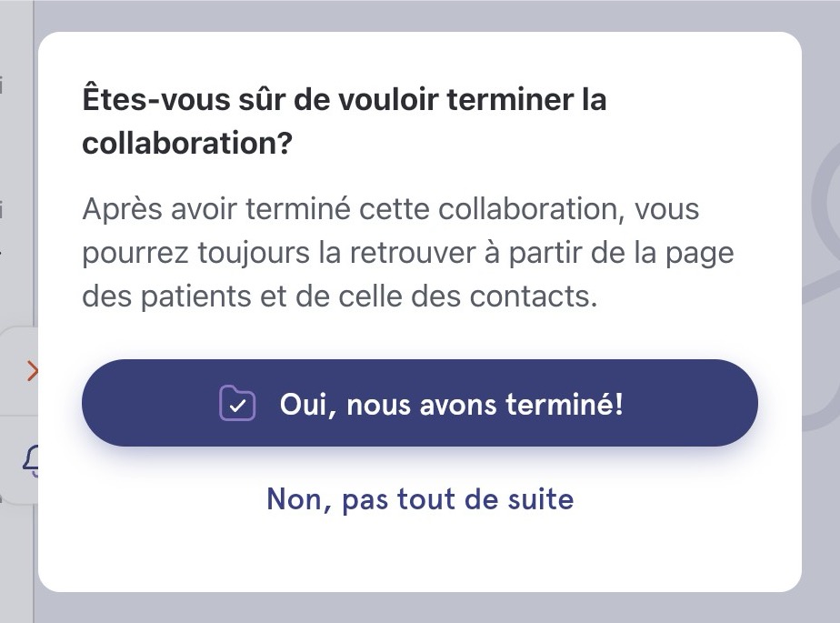
Task: Click the word "suite" in the decline link
Action: [541, 499]
